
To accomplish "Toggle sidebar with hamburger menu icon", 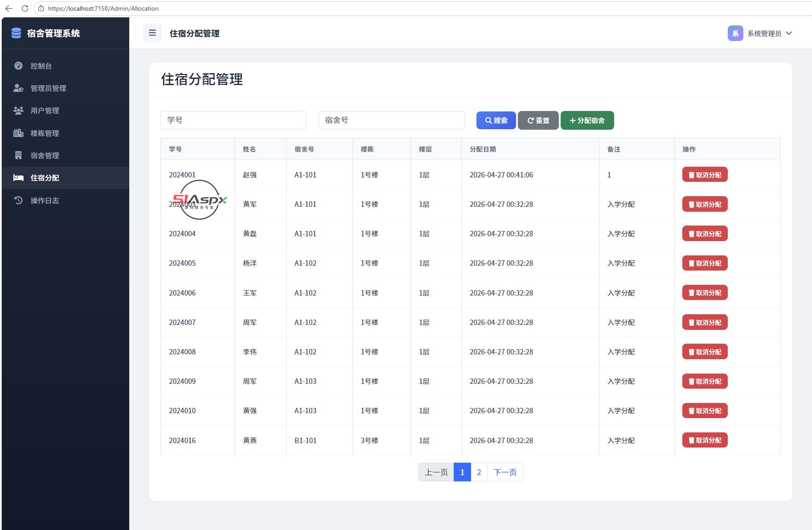I will (x=152, y=33).
